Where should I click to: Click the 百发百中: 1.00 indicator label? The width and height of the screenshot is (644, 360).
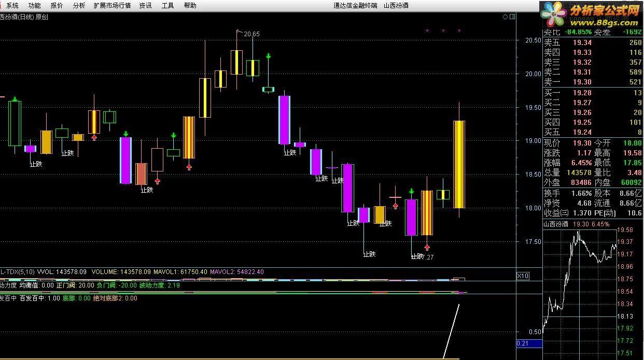pyautogui.click(x=40, y=298)
